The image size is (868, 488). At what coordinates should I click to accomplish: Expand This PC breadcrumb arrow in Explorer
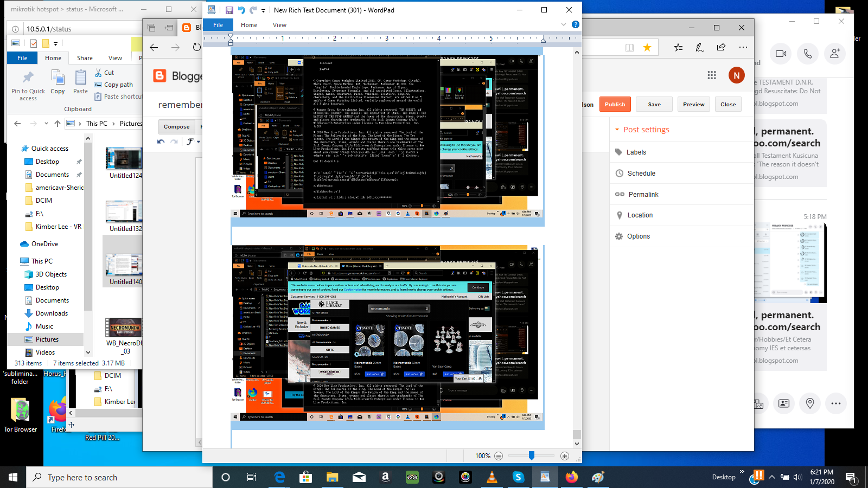tap(113, 124)
